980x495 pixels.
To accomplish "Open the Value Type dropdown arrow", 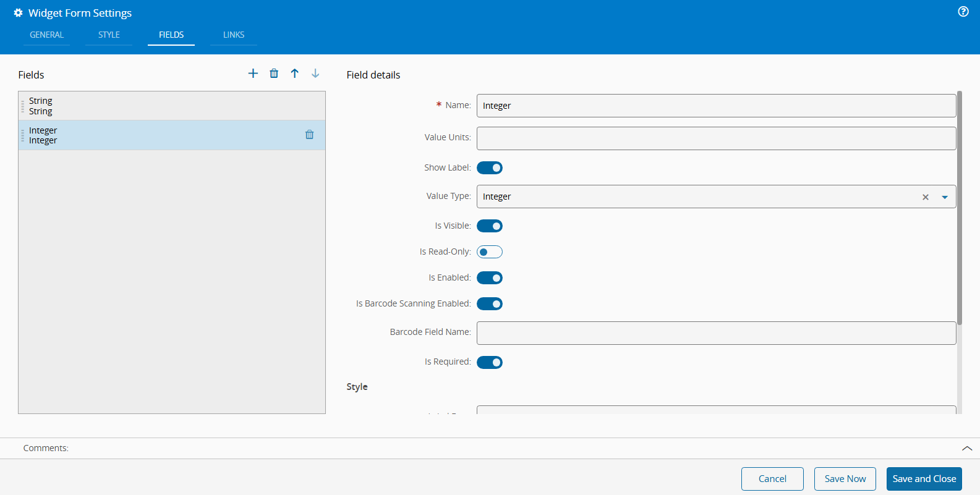I will (x=944, y=197).
